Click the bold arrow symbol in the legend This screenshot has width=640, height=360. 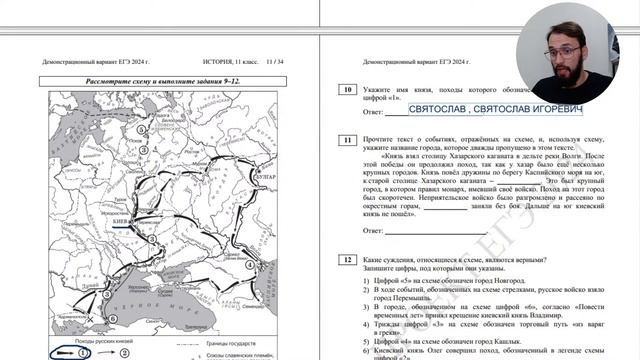pyautogui.click(x=65, y=353)
